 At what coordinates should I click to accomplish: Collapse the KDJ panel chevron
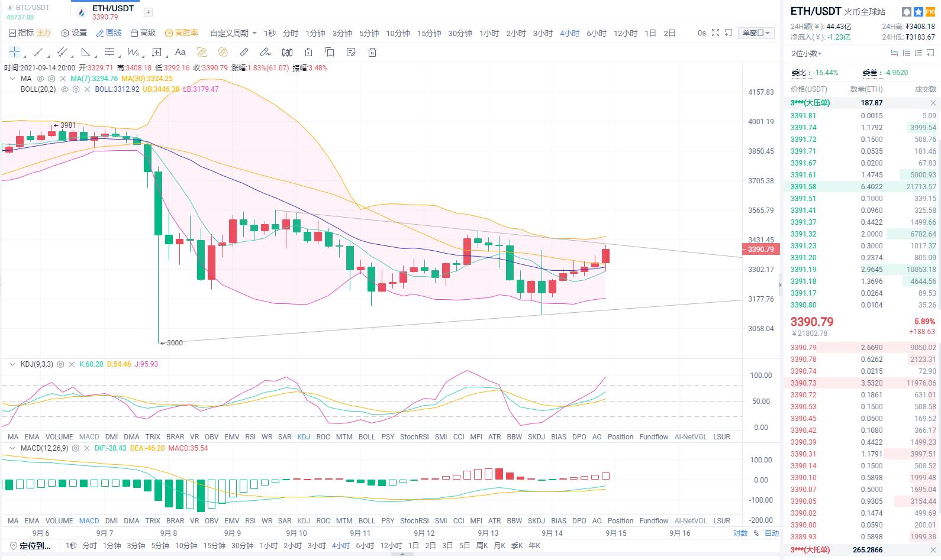click(x=12, y=364)
